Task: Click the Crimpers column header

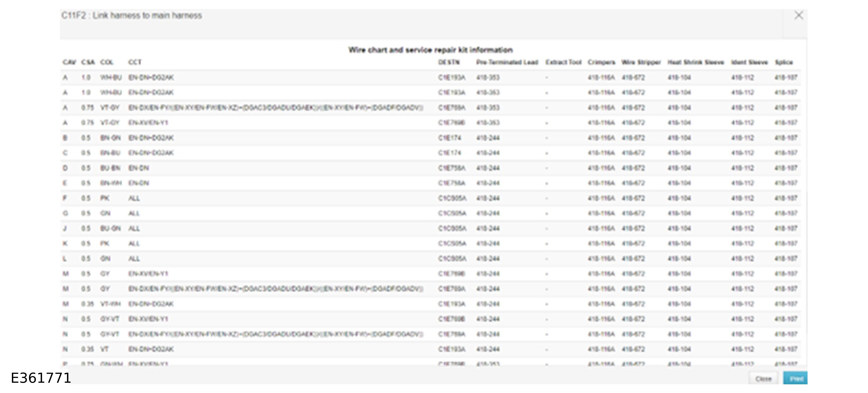Action: coord(602,62)
